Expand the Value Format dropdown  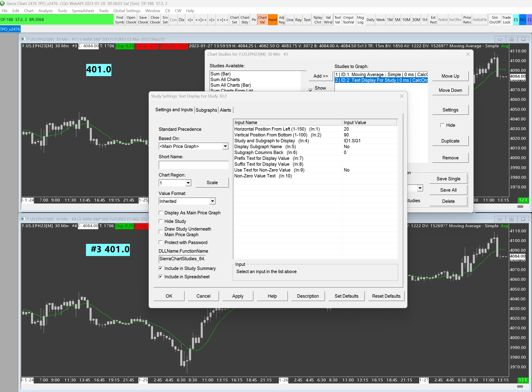tap(212, 201)
